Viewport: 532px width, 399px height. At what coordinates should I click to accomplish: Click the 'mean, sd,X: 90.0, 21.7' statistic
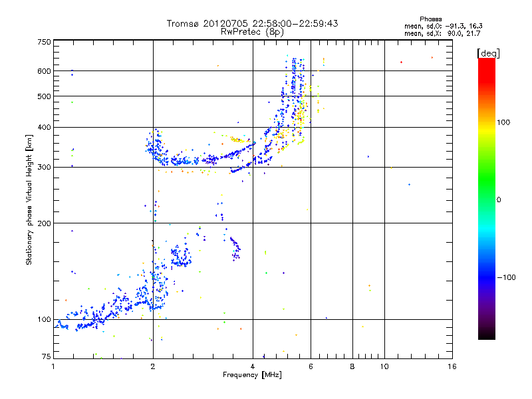[442, 33]
